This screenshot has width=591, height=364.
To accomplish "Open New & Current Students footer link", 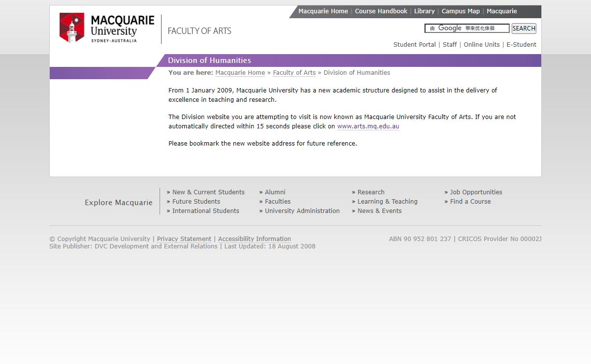I will click(x=208, y=192).
